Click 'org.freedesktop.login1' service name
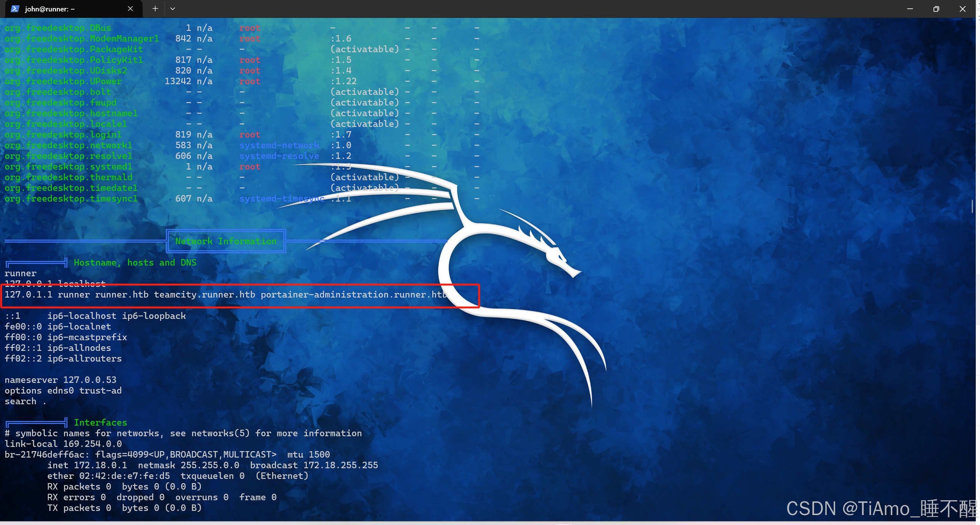Viewport: 980px width, 525px height. click(x=63, y=134)
